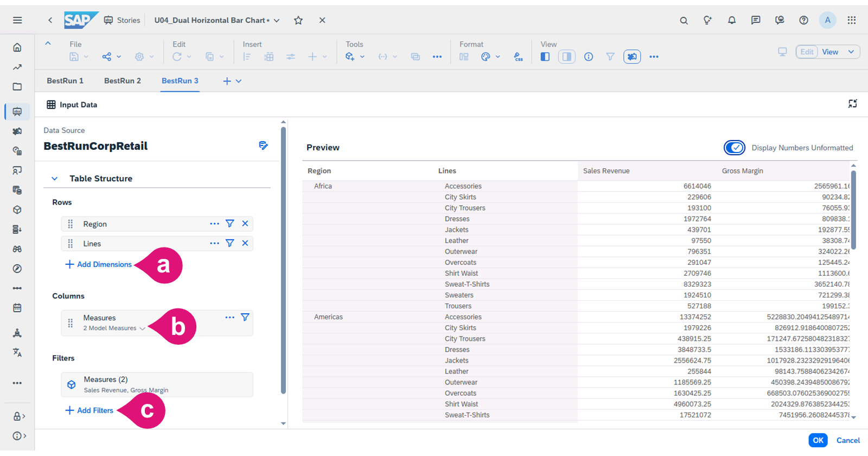The image size is (868, 456).
Task: Click the left panel scroll down arrow
Action: click(283, 423)
